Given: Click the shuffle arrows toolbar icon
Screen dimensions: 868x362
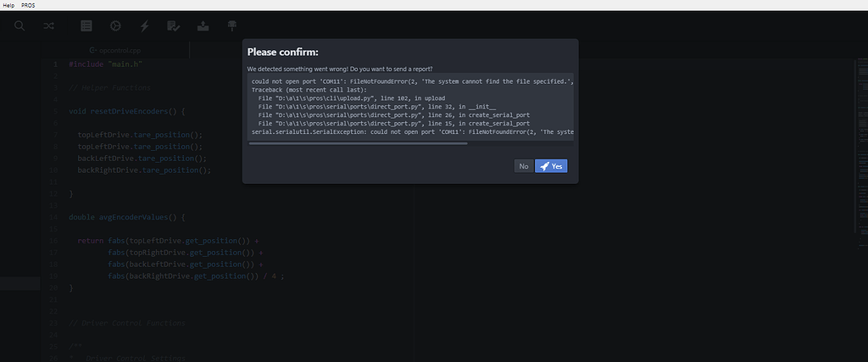Looking at the screenshot, I should point(49,26).
